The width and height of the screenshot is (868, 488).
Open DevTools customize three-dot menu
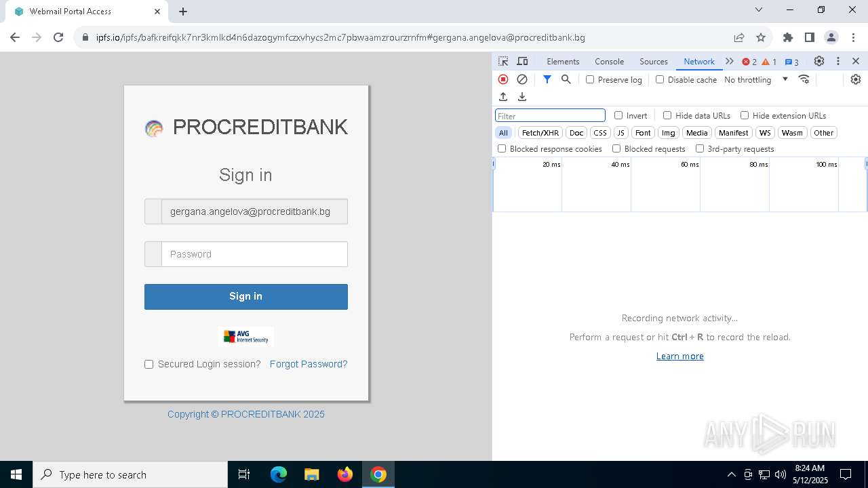(x=838, y=61)
